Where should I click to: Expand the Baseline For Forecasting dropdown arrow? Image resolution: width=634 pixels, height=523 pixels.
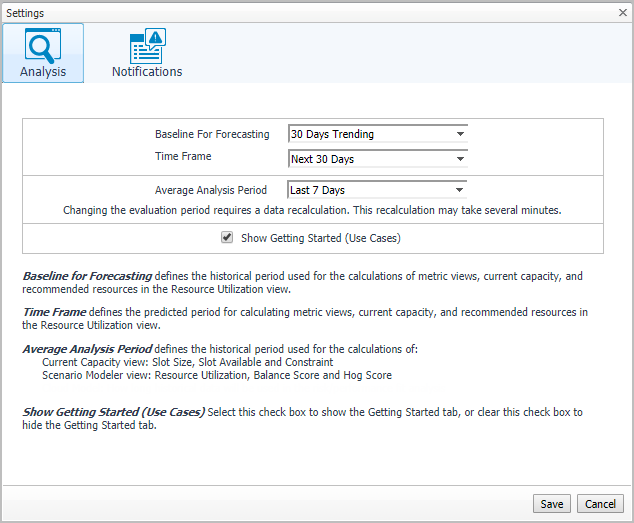point(460,134)
